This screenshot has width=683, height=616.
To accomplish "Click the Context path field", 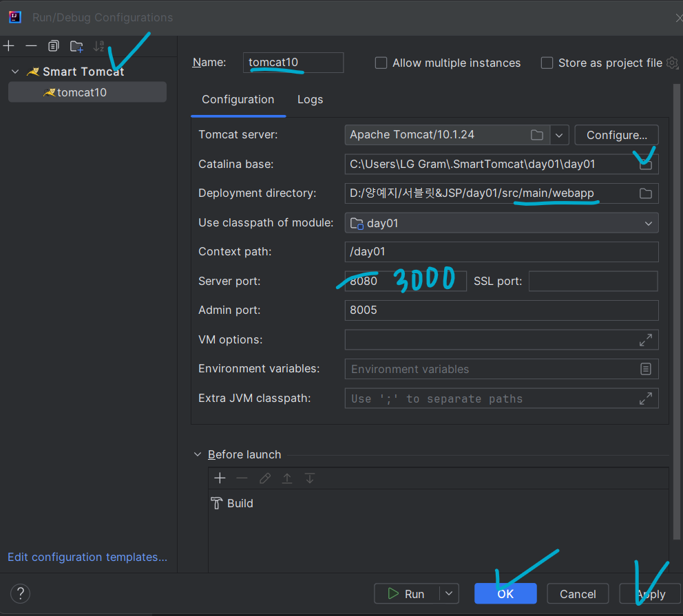I will 501,252.
